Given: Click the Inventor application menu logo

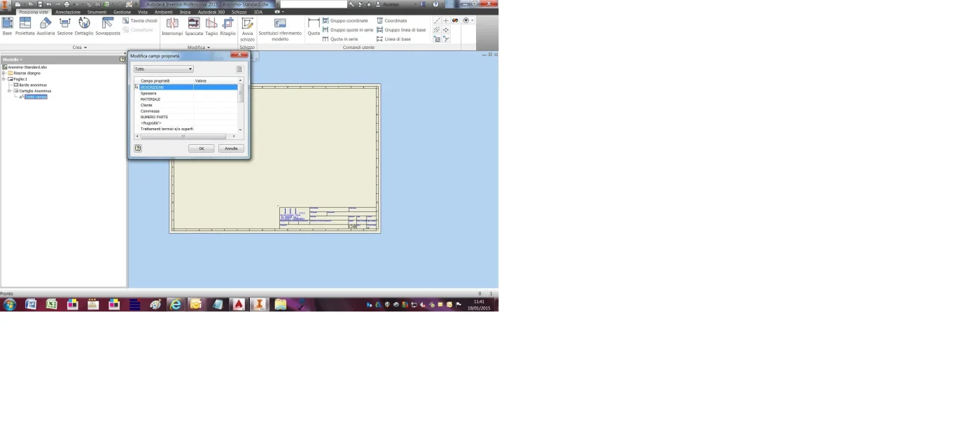Looking at the screenshot, I should point(6,4).
